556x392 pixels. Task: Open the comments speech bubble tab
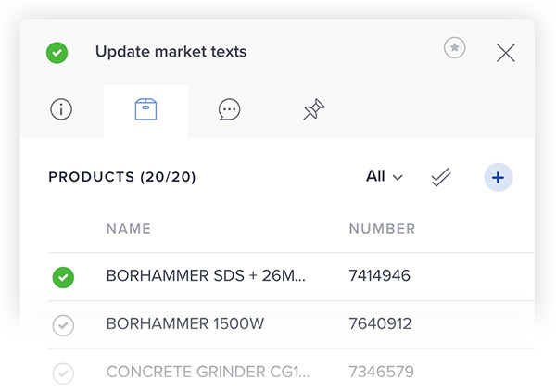230,110
